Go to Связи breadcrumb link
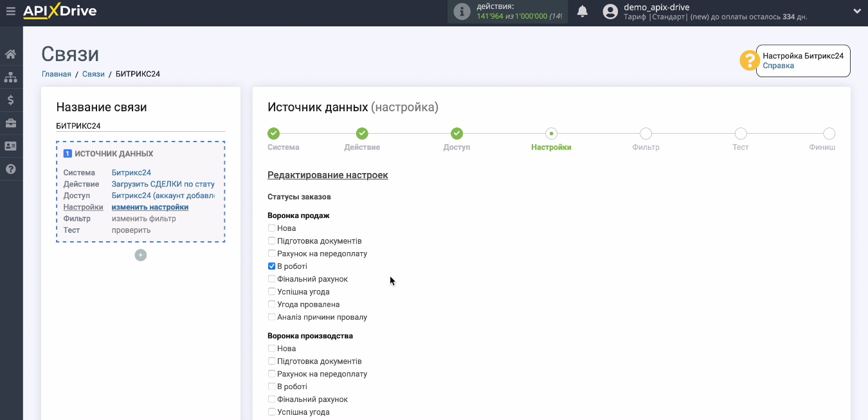Viewport: 868px width, 420px height. [x=93, y=74]
